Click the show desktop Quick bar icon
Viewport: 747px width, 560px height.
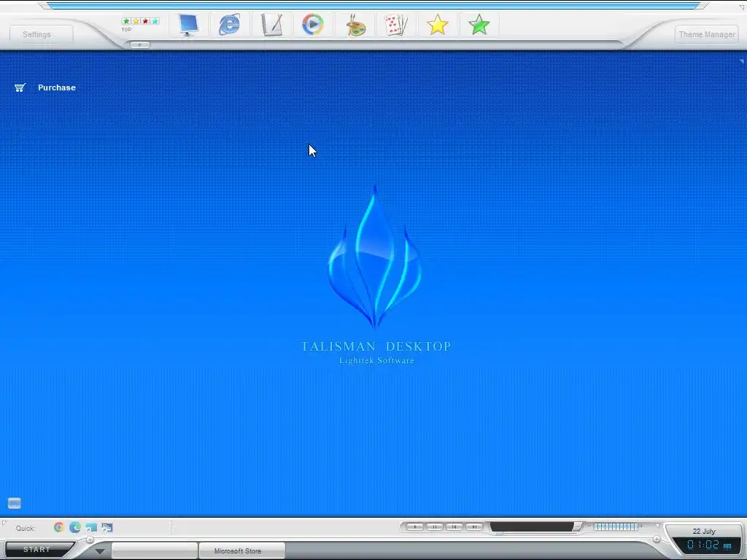point(91,528)
